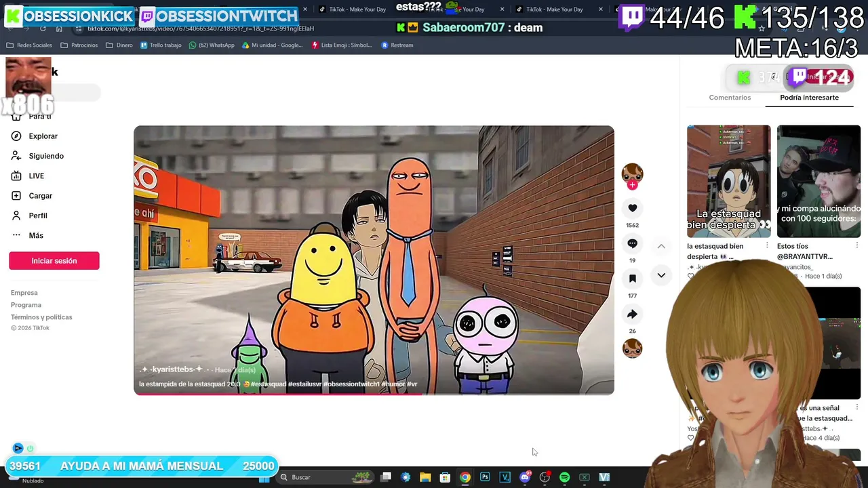Open Dinero bookmark folder
Viewport: 868px width, 488px height.
click(119, 45)
